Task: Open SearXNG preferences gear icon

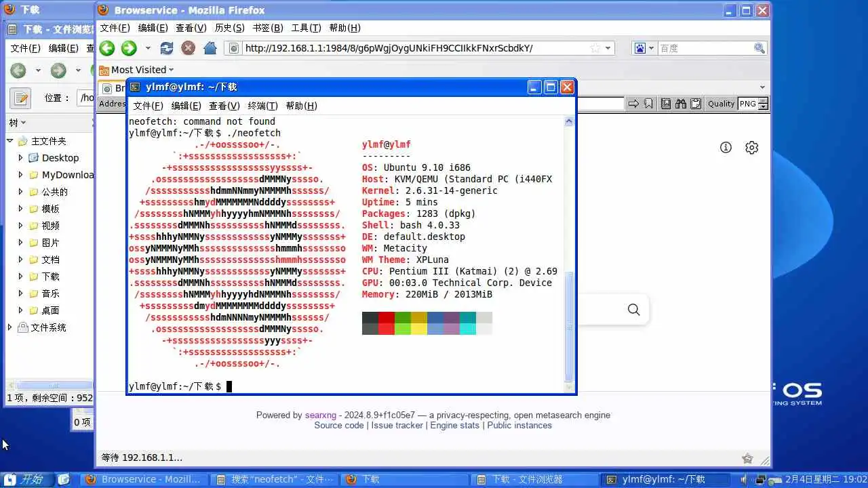Action: tap(751, 148)
